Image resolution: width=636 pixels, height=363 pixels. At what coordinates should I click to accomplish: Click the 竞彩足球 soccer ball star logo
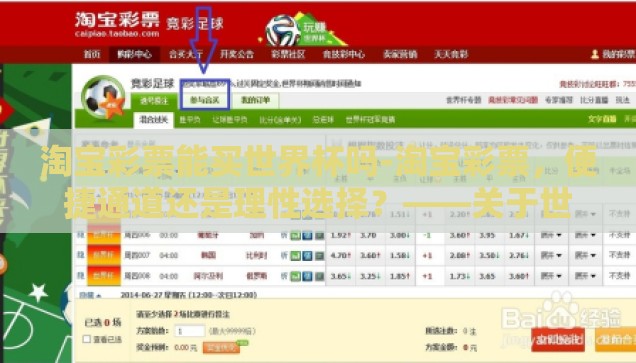point(103,98)
